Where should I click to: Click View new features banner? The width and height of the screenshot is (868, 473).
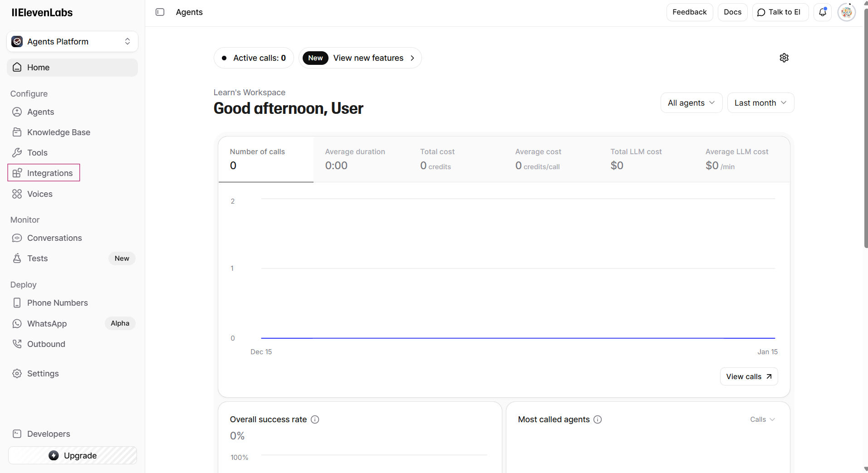[360, 58]
